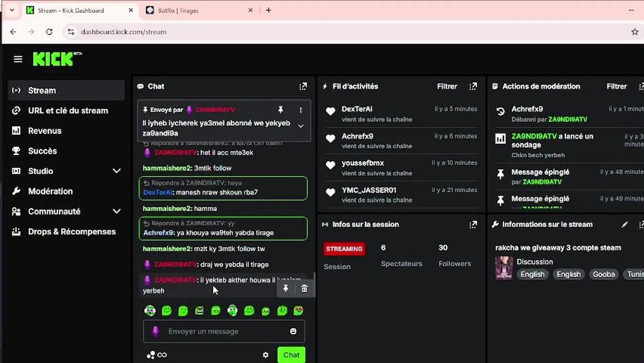Switch to the BotRix | Tirages tab
Viewport: 644px width, 363px height.
pos(199,10)
